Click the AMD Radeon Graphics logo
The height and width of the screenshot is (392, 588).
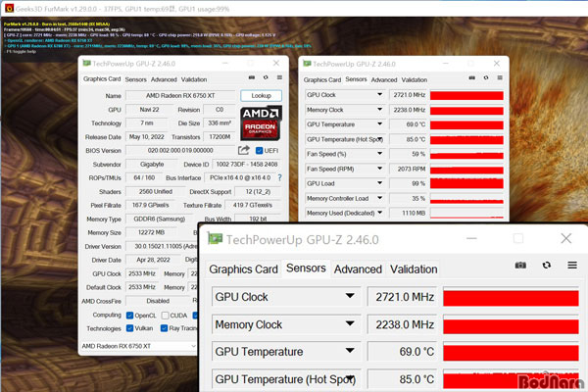coord(261,123)
